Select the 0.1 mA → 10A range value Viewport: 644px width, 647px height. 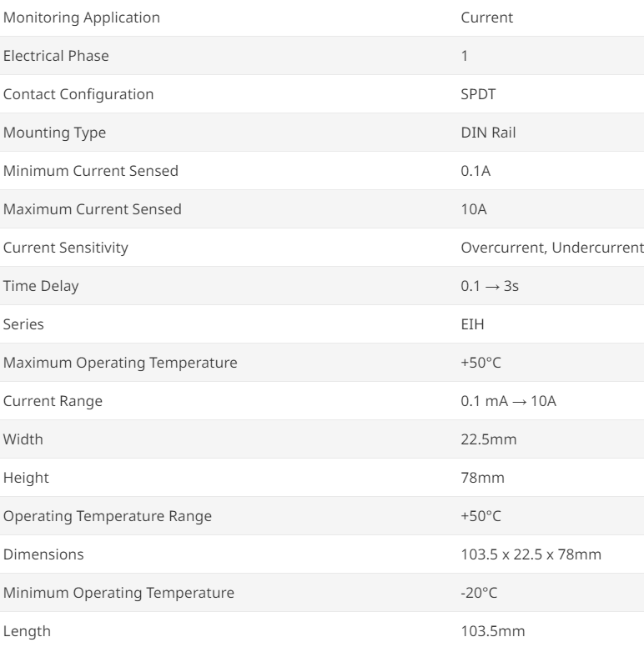[x=509, y=401]
